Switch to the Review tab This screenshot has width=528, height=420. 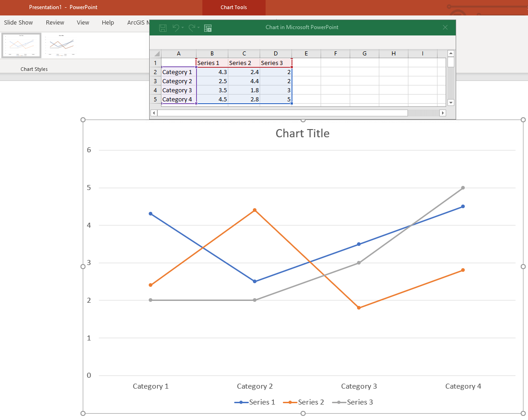click(55, 22)
